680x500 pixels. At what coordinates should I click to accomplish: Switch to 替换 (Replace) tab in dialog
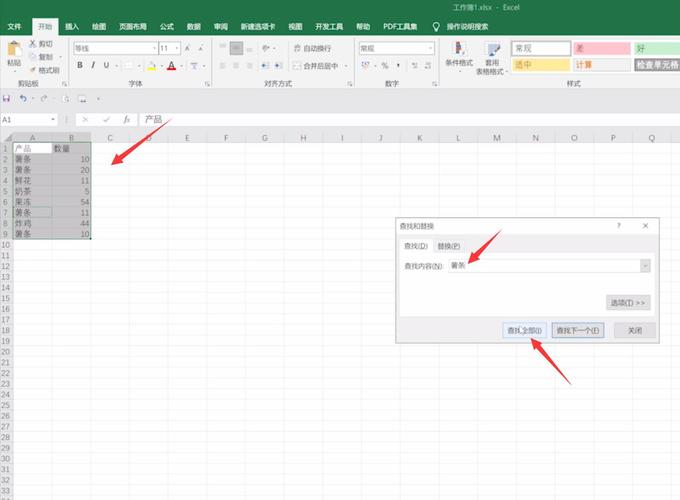pyautogui.click(x=448, y=246)
